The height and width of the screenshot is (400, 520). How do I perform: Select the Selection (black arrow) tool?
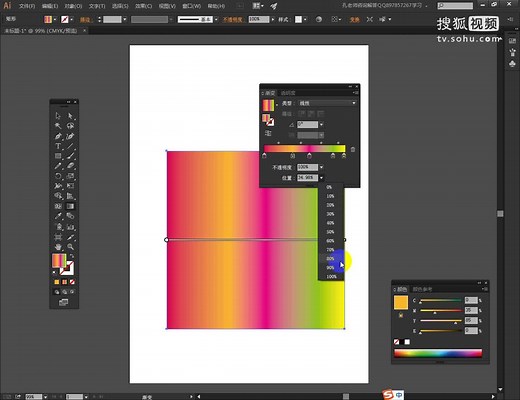point(58,116)
